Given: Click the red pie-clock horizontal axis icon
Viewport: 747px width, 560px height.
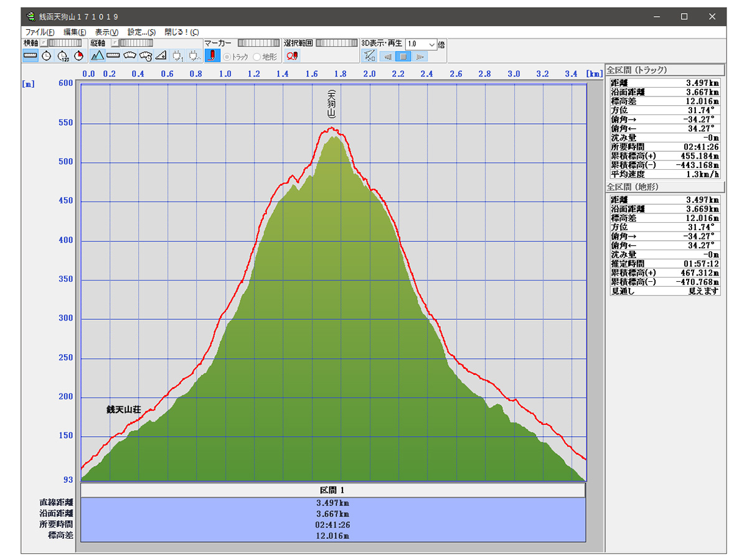Looking at the screenshot, I should [78, 56].
